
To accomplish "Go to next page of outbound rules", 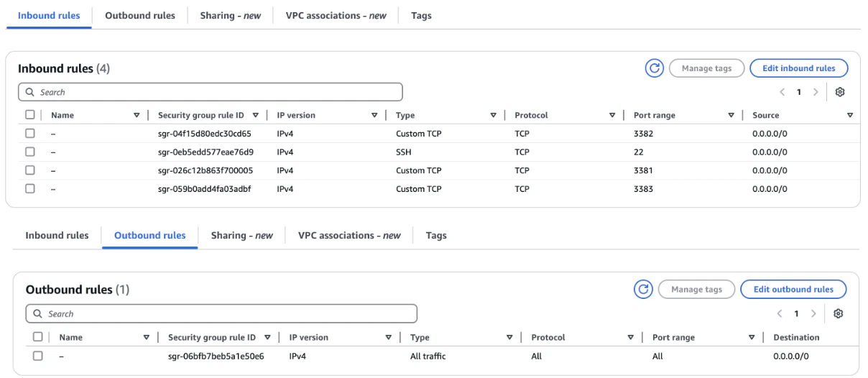I will click(813, 314).
